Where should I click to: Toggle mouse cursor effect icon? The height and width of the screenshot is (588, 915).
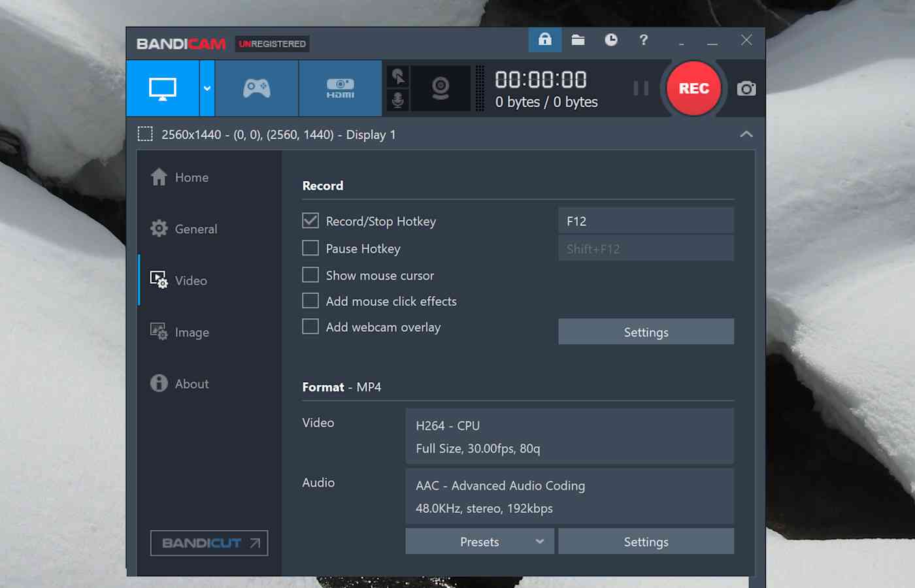398,76
